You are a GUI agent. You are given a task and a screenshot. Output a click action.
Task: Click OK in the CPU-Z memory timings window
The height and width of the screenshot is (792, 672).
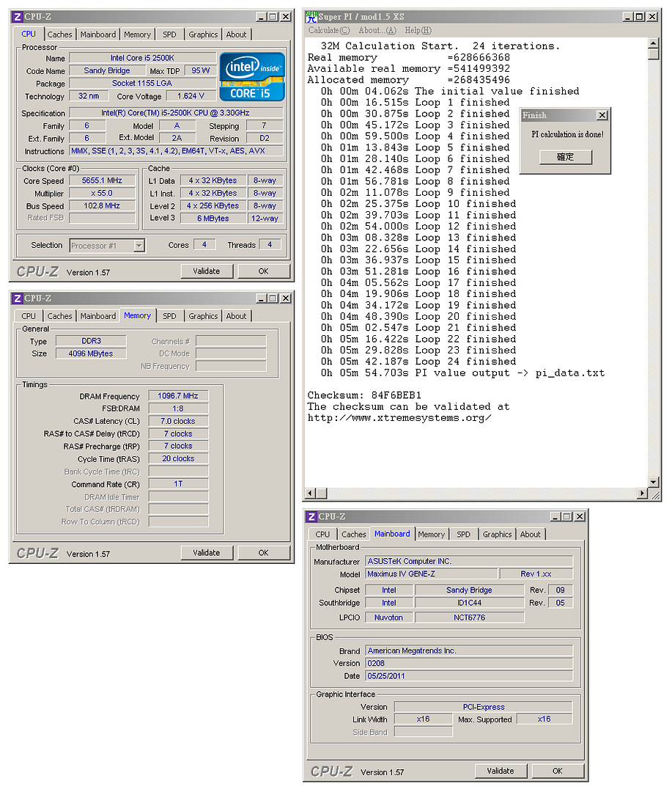[x=264, y=553]
